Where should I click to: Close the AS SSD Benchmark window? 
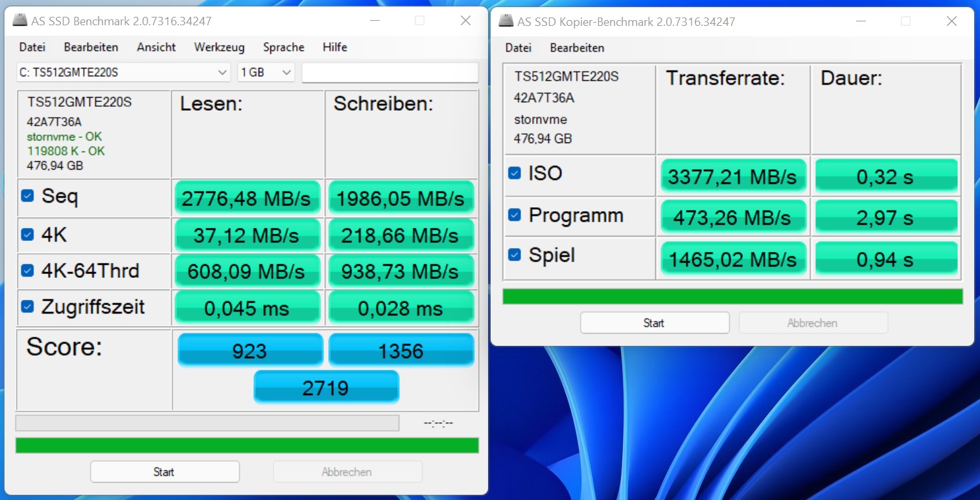(x=465, y=21)
